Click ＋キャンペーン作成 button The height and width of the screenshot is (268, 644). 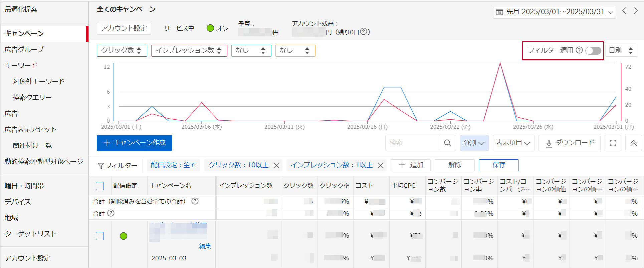[x=134, y=143]
